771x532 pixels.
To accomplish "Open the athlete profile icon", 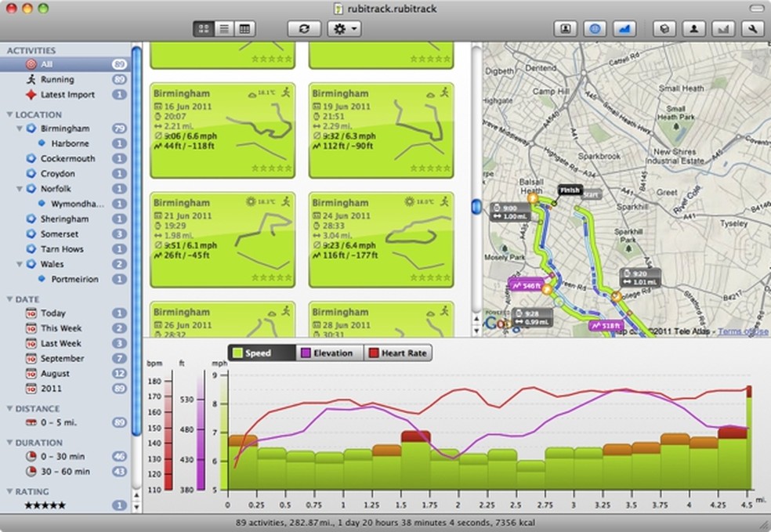I will (693, 29).
